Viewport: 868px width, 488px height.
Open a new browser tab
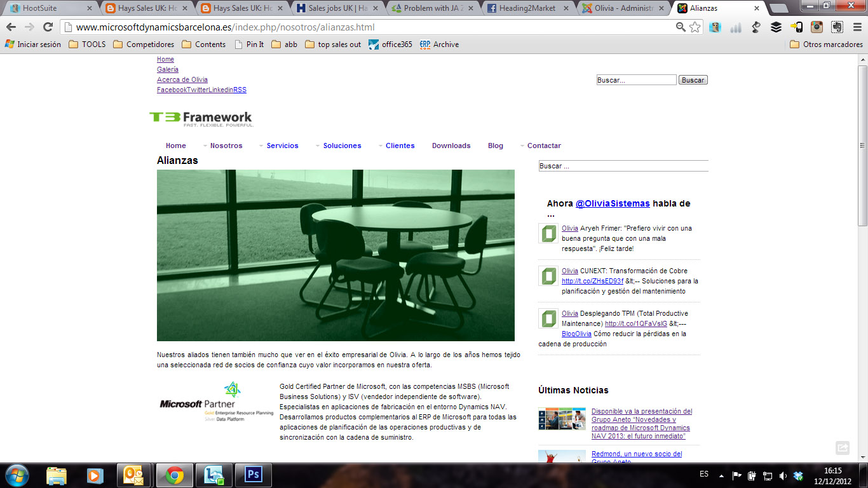[778, 9]
